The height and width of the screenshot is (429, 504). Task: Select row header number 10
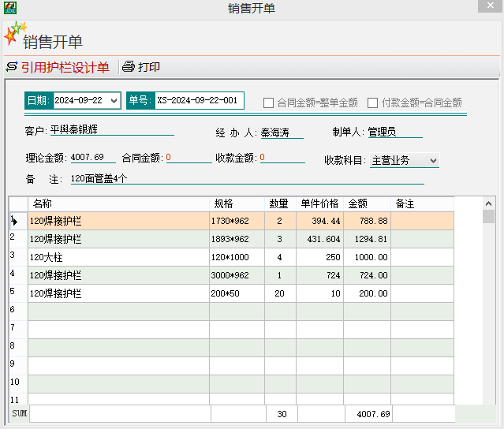click(18, 384)
